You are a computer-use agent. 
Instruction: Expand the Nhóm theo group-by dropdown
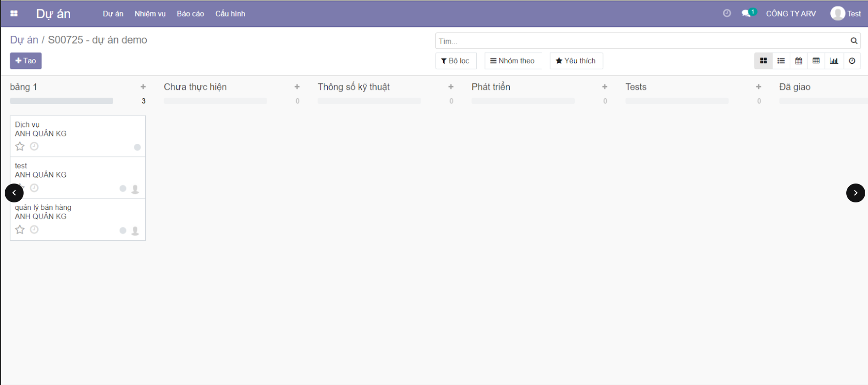coord(513,61)
